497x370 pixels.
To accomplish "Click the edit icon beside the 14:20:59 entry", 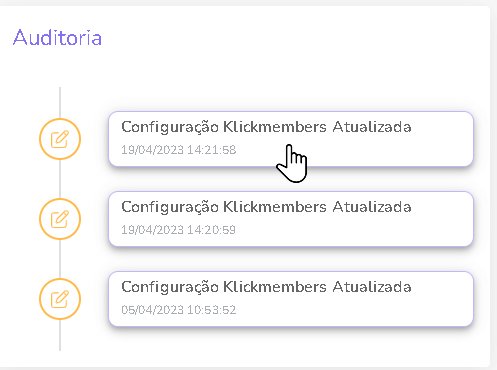I will pyautogui.click(x=60, y=219).
